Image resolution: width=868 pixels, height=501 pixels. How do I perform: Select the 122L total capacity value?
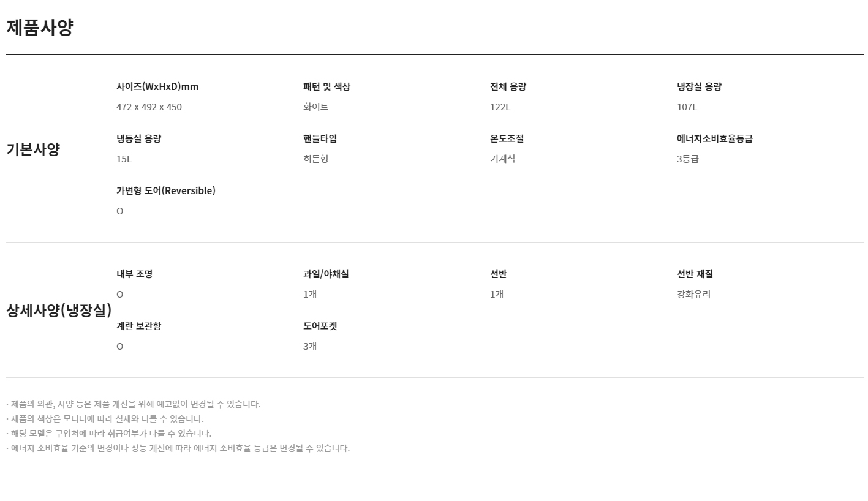pos(500,107)
